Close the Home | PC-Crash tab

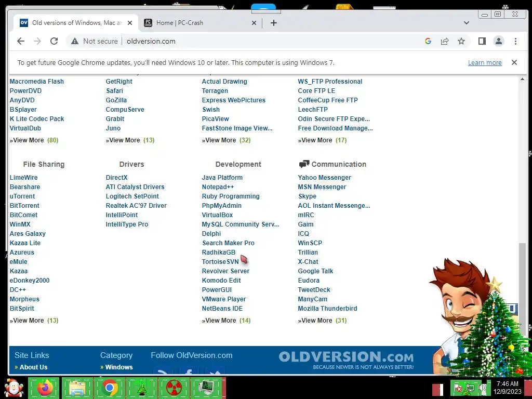(254, 23)
